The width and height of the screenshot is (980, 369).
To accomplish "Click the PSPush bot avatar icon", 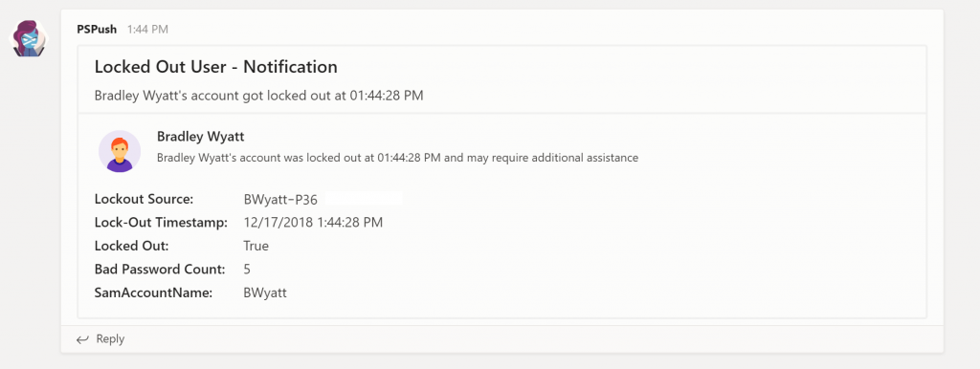I will pyautogui.click(x=30, y=38).
